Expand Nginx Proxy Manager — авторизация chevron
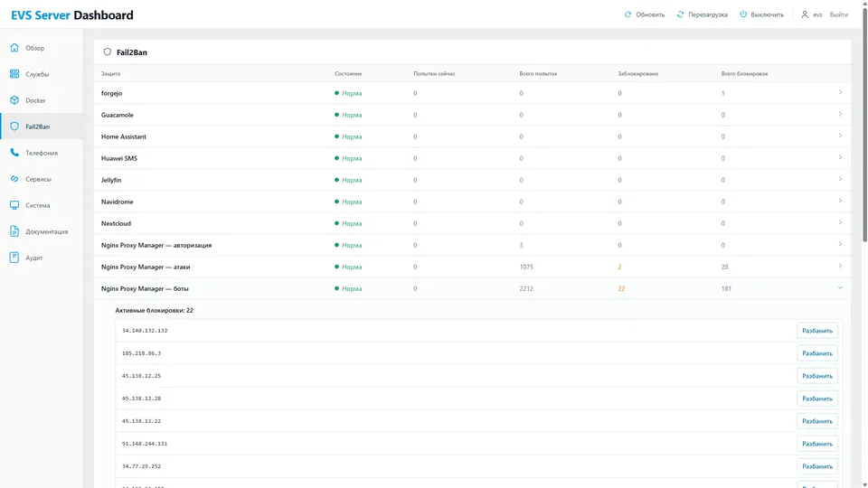This screenshot has height=488, width=868. coord(840,244)
